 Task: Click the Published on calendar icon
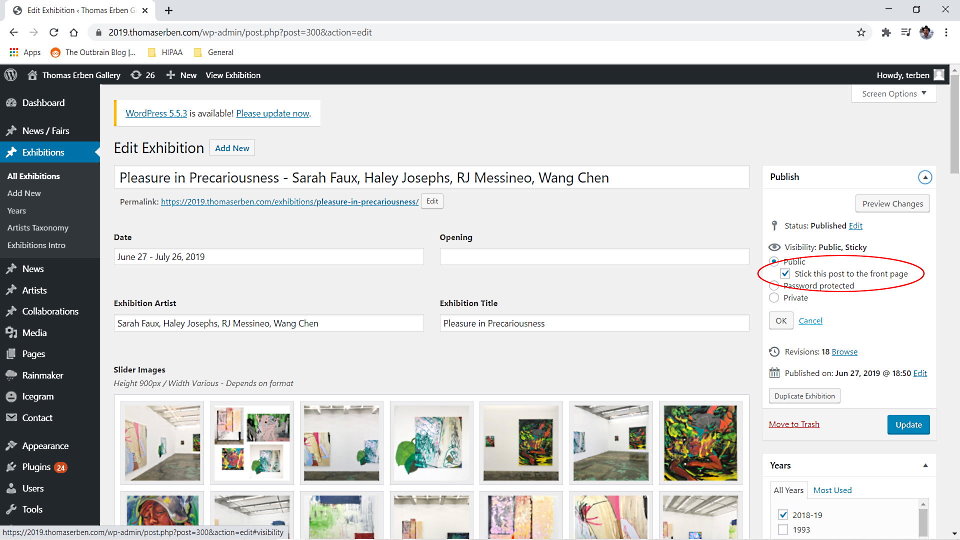pos(774,373)
